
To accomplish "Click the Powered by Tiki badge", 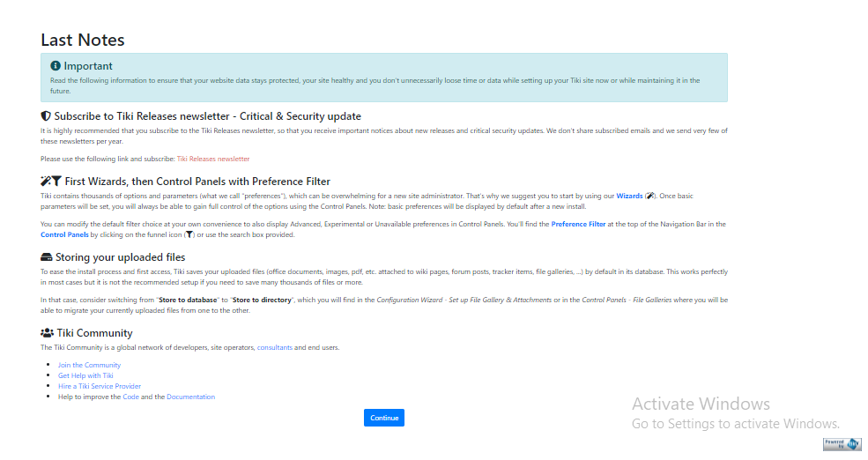I will pyautogui.click(x=842, y=443).
